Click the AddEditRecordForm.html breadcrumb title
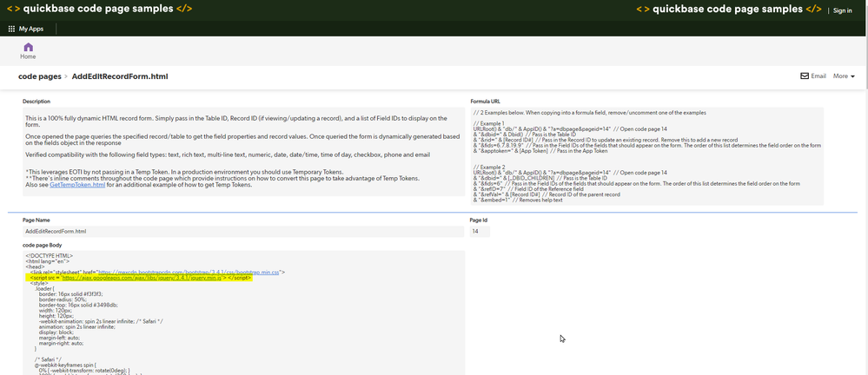 coord(120,76)
